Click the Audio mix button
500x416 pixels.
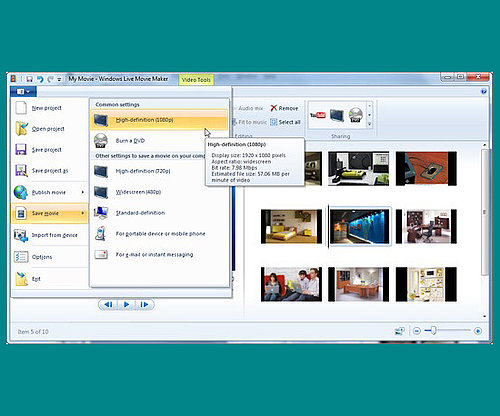pos(250,108)
